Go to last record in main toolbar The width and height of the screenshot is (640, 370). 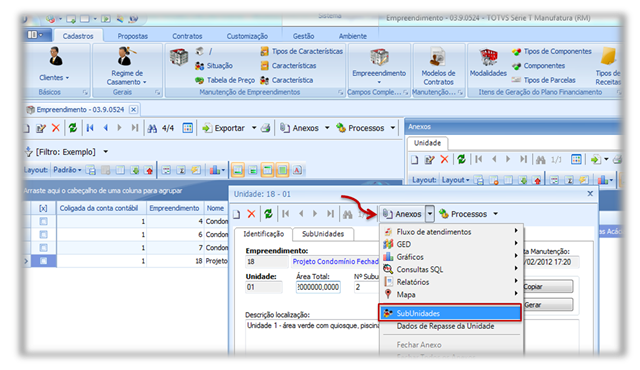pos(135,128)
